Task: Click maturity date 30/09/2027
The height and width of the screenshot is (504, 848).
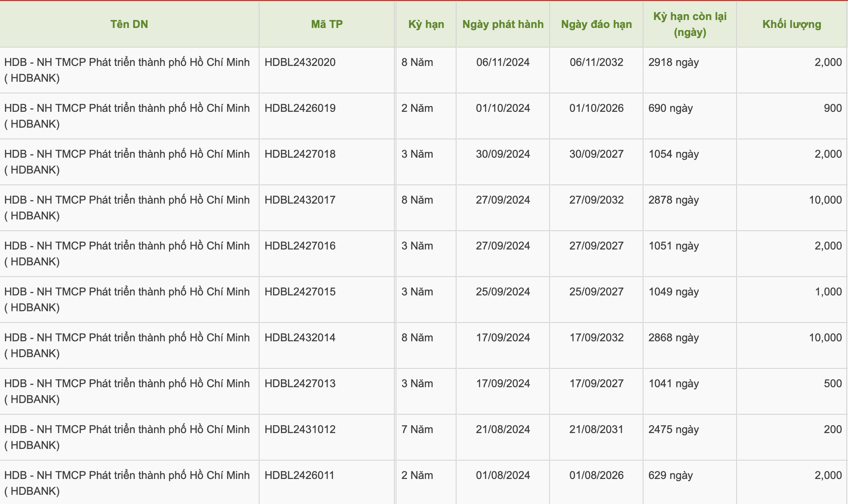Action: click(596, 154)
